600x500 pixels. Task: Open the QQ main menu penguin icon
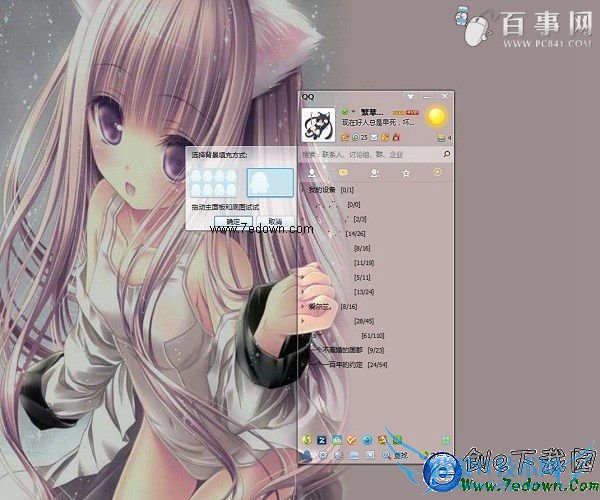(307, 455)
